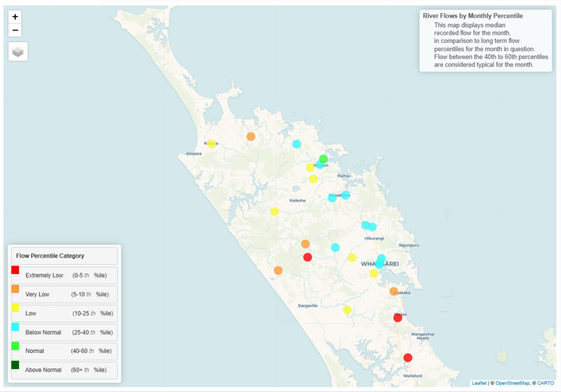This screenshot has height=392, width=561.
Task: Click the Mangawhai Heads label
Action: (x=422, y=336)
